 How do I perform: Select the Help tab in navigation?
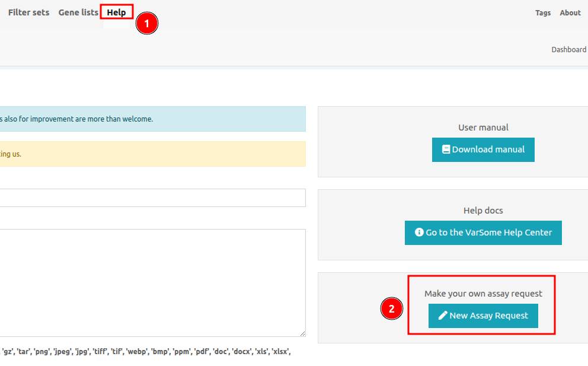point(116,12)
